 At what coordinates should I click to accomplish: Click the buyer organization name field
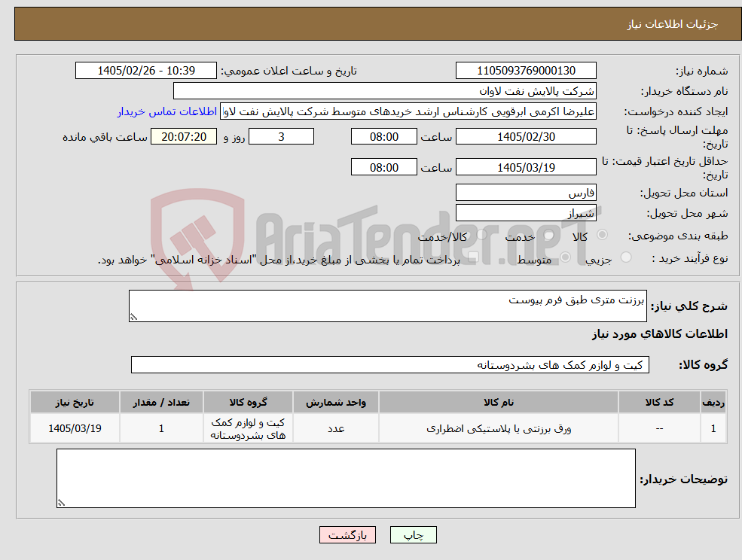385,91
